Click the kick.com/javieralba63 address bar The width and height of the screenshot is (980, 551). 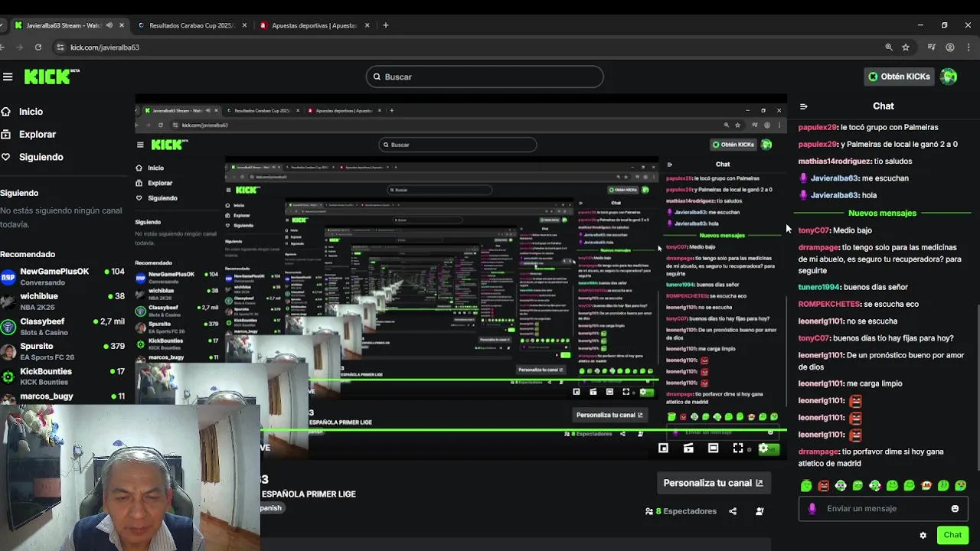pyautogui.click(x=105, y=47)
